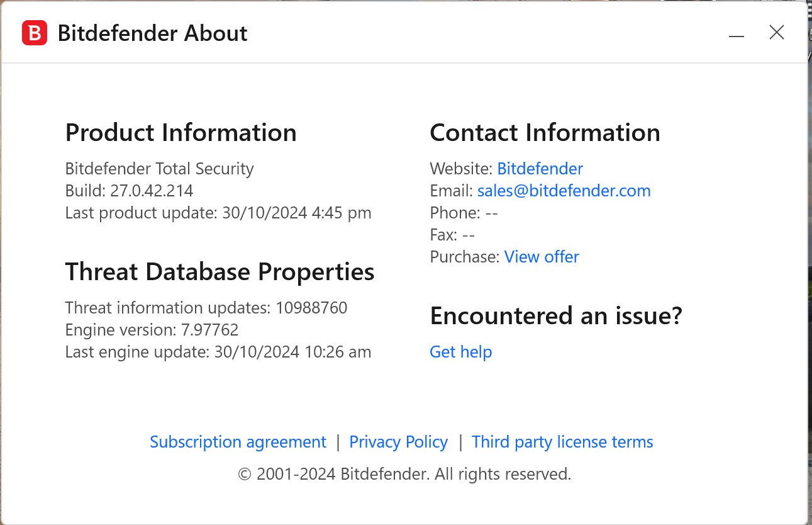This screenshot has height=525, width=812.
Task: Click the Threat Database Properties heading
Action: point(220,272)
